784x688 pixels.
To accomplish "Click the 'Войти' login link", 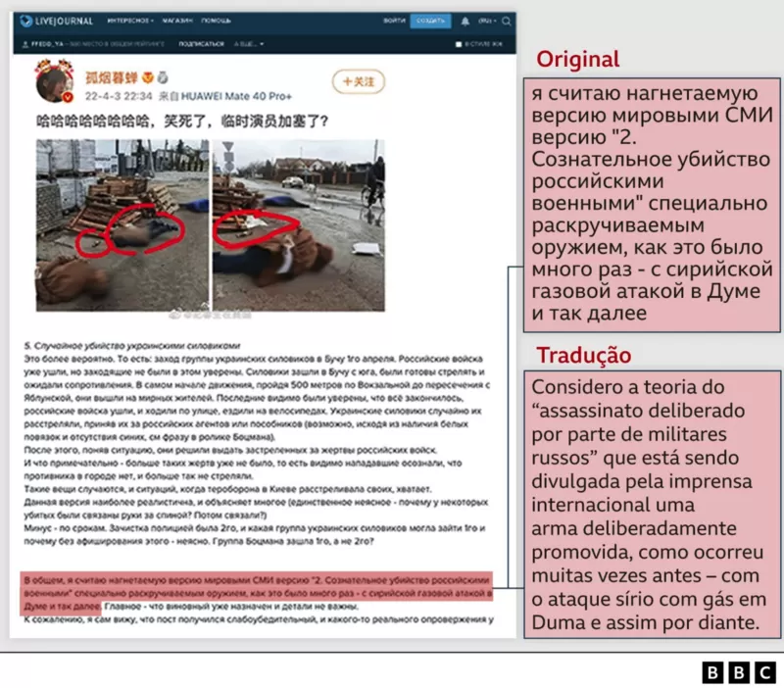I will pos(394,21).
